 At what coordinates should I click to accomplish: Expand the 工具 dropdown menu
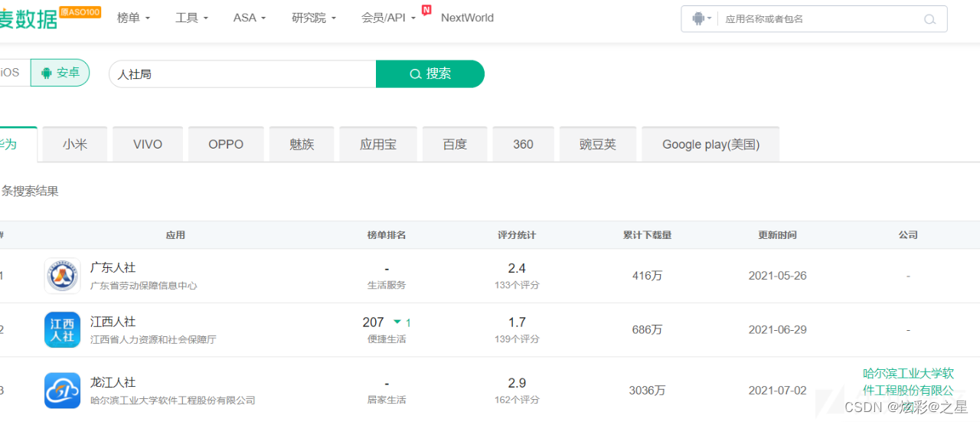(x=191, y=18)
